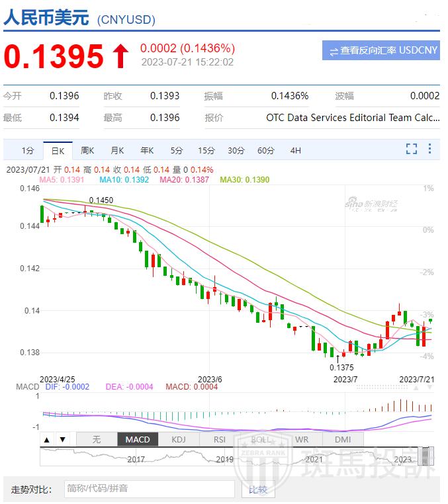Enable the KDJ indicator

179,439
